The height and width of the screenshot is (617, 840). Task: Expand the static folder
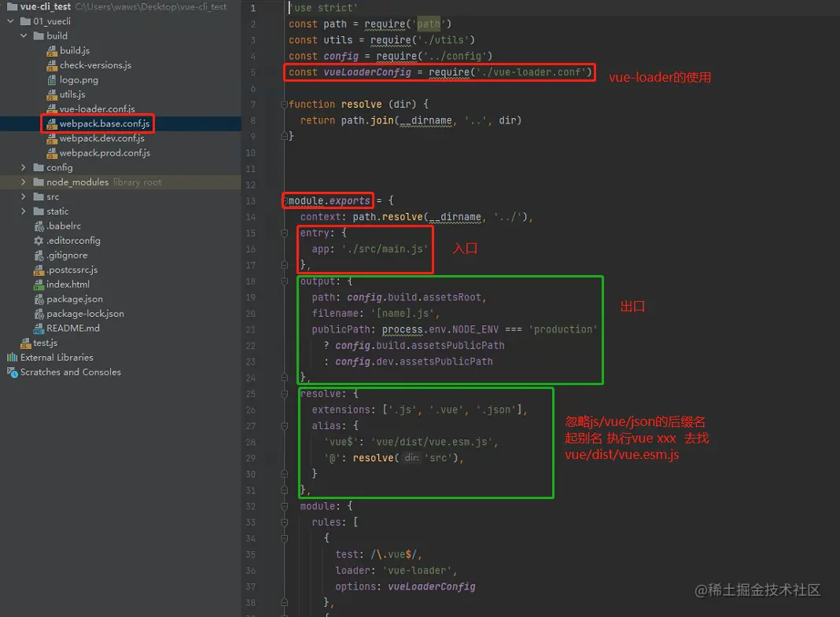24,211
